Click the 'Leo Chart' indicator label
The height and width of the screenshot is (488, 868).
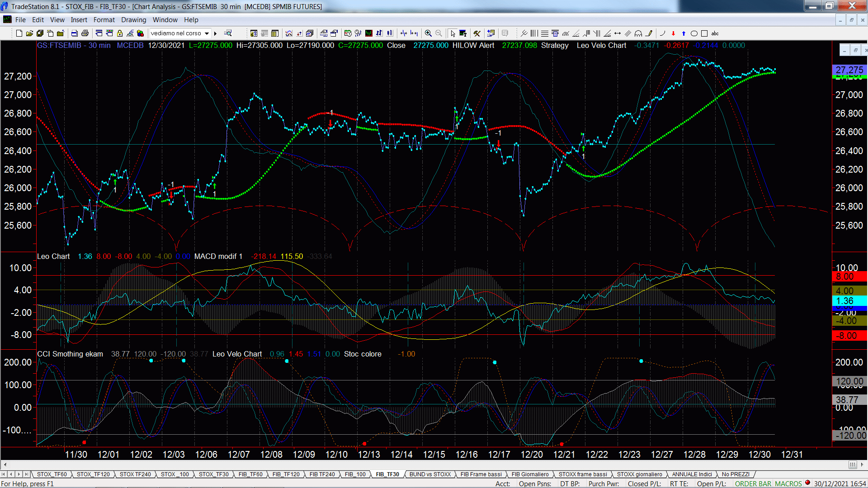(x=53, y=256)
